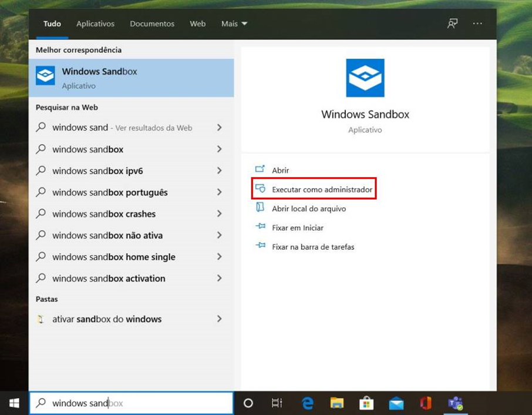
Task: Click the file location icon for Abrir local
Action: pos(260,207)
